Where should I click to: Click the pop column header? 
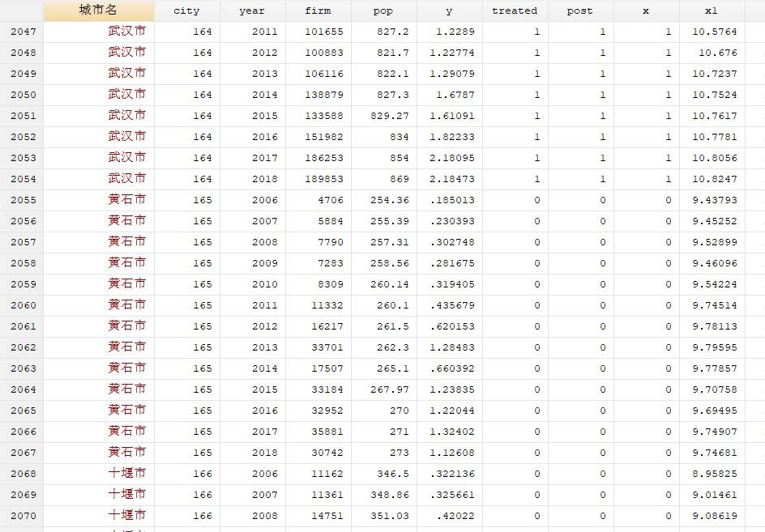click(383, 11)
